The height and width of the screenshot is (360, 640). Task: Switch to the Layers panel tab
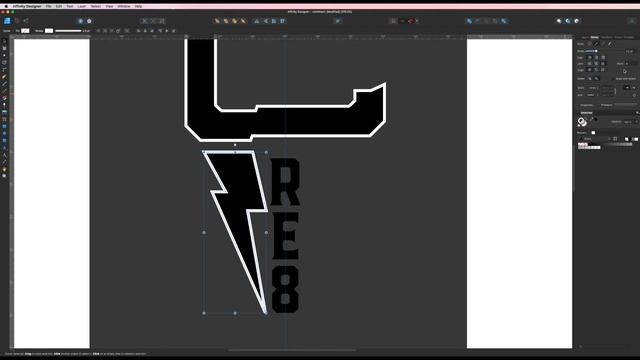pyautogui.click(x=584, y=37)
